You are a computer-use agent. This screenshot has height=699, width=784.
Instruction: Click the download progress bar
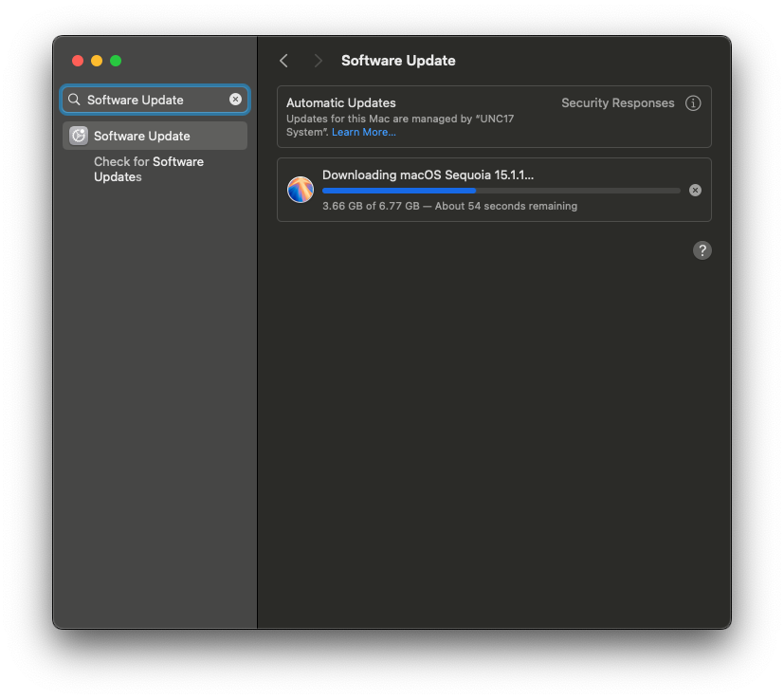[x=501, y=191]
